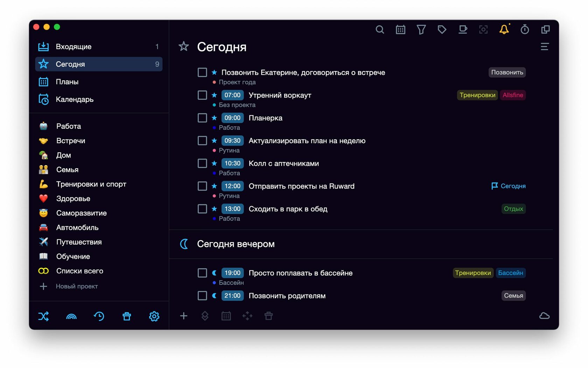Click the Семья tag on Позвонить родителям

coord(513,296)
